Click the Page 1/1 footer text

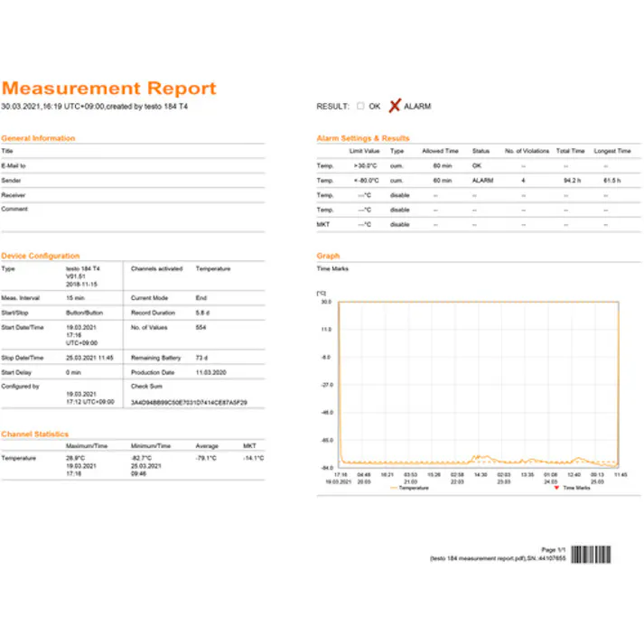click(x=554, y=549)
